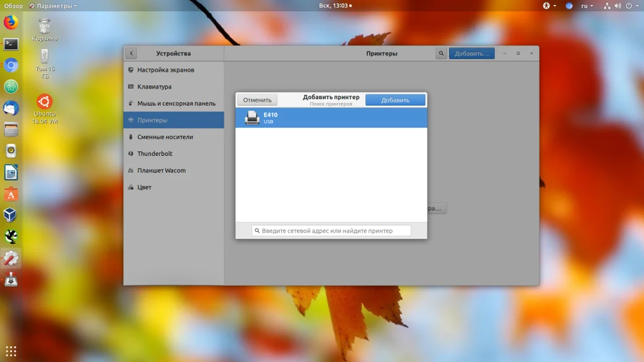
Task: Show applications grid
Action: click(x=11, y=351)
